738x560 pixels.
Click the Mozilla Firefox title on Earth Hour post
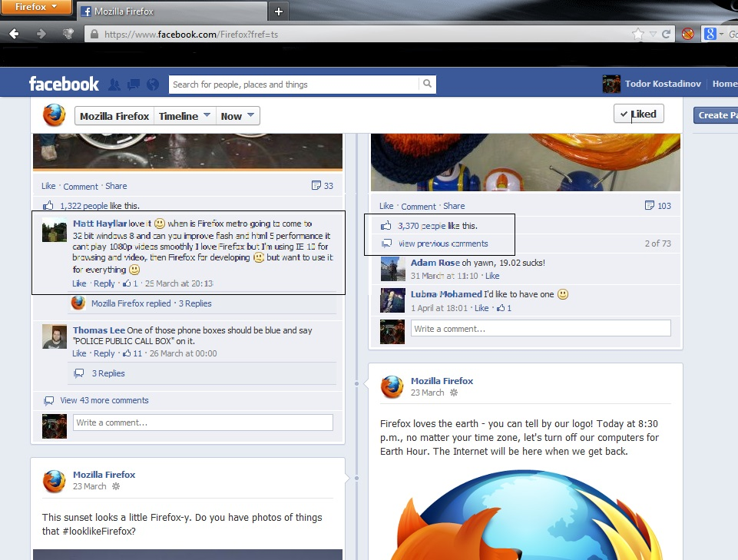(x=442, y=380)
